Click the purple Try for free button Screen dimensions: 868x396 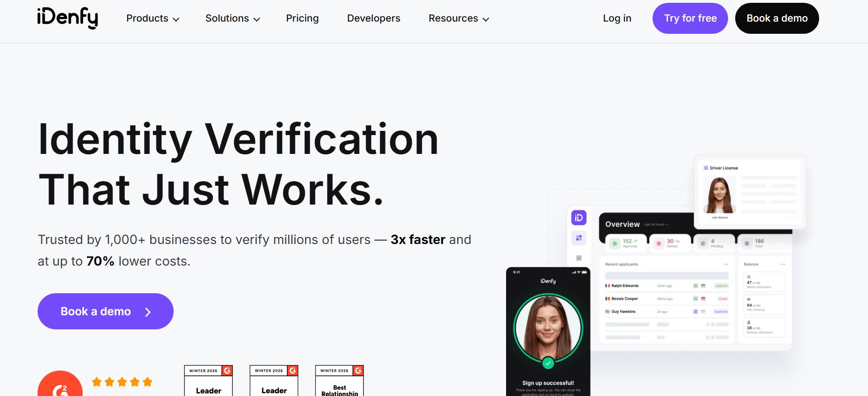pyautogui.click(x=690, y=18)
